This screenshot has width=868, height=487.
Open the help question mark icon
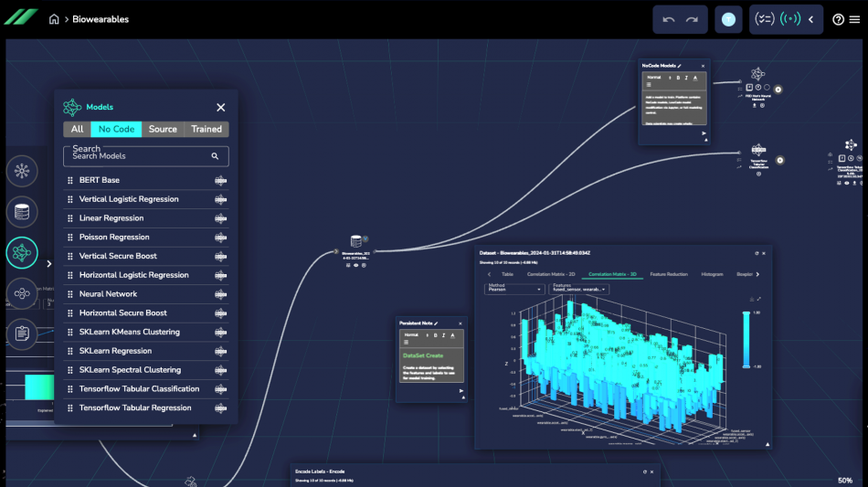(x=839, y=19)
